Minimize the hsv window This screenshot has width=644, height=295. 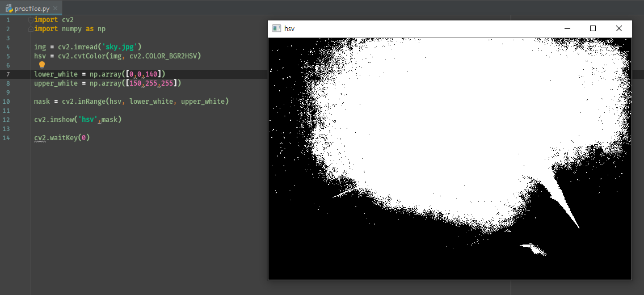tap(567, 28)
